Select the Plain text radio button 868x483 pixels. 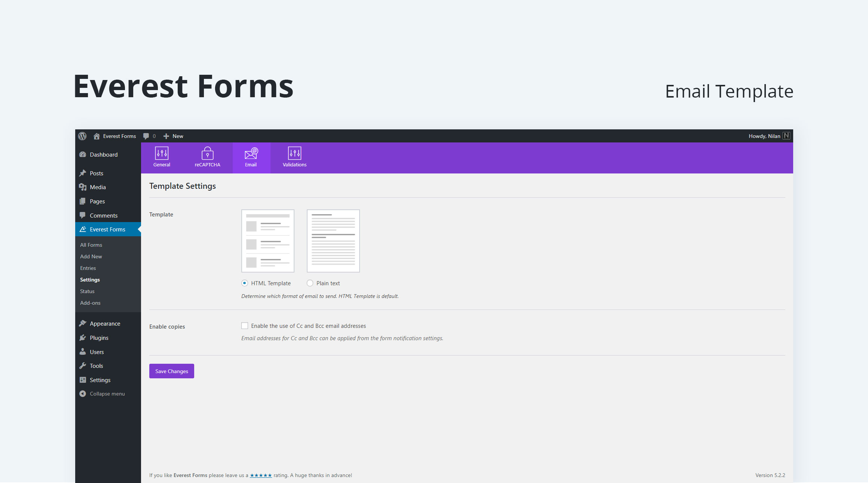310,283
